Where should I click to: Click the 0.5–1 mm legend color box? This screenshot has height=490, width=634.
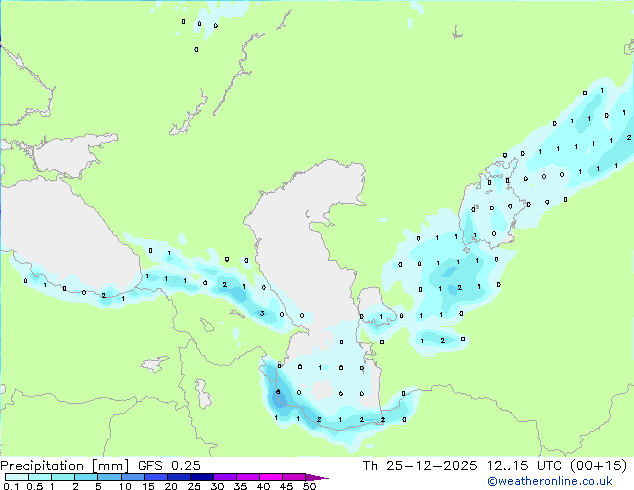point(40,477)
